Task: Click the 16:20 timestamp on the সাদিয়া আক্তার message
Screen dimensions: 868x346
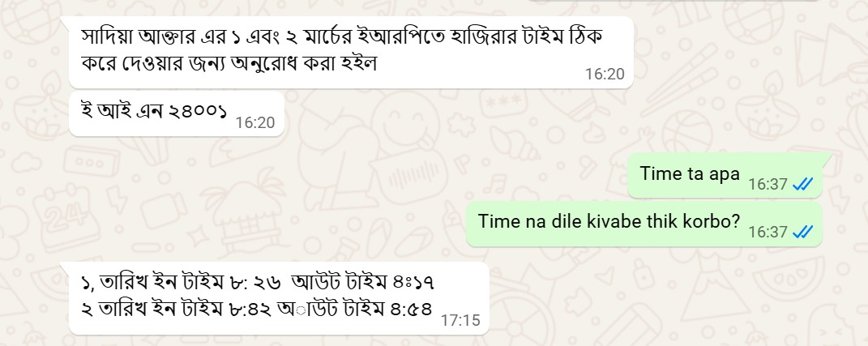Action: [605, 75]
